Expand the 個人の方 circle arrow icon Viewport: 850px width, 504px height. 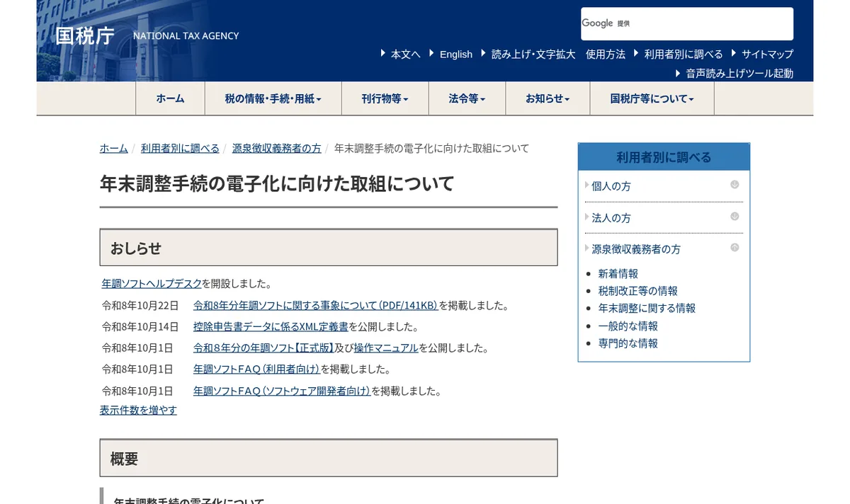(735, 185)
